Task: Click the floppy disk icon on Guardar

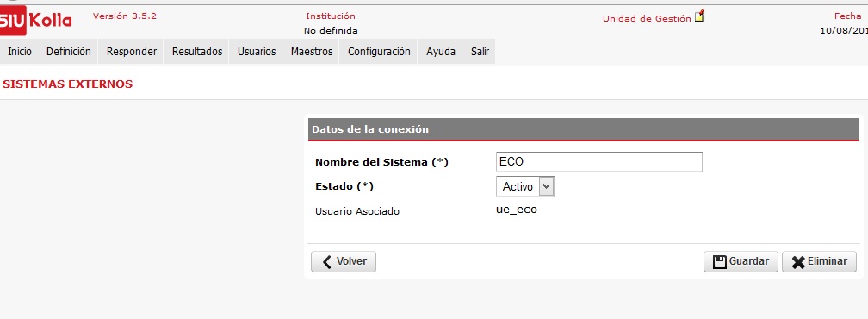Action: (720, 262)
